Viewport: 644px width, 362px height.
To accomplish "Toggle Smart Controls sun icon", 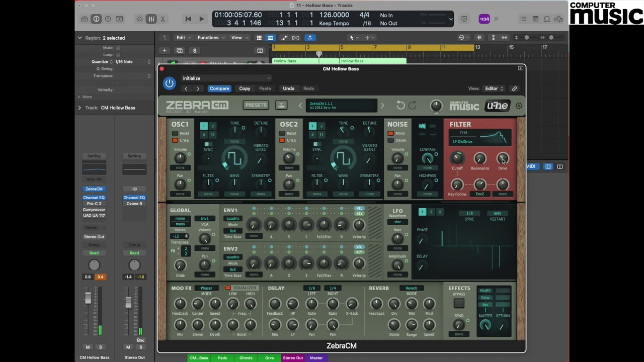I will pos(139,19).
